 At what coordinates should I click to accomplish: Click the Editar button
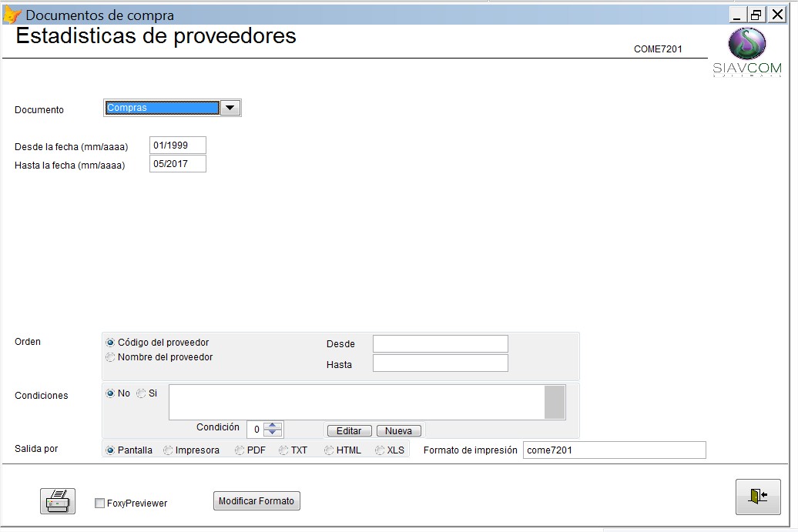(x=349, y=431)
